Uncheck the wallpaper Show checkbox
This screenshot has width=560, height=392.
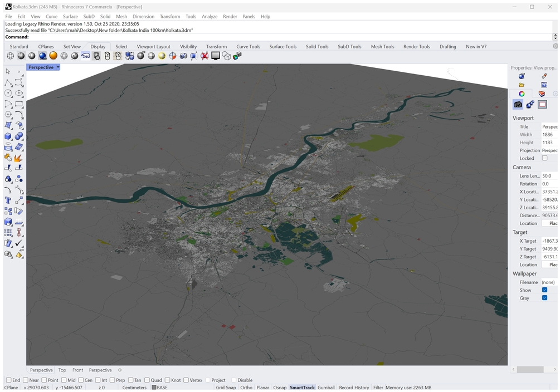tap(545, 290)
